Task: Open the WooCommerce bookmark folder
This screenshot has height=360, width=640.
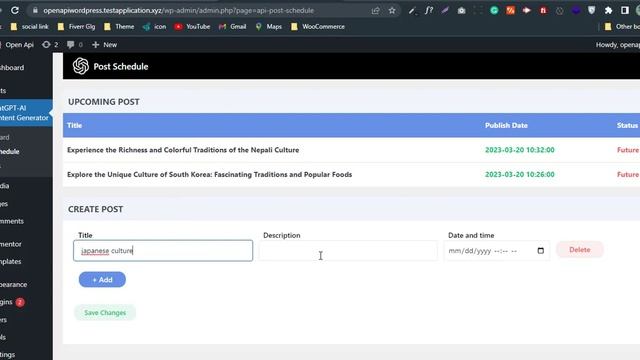Action: tap(318, 27)
